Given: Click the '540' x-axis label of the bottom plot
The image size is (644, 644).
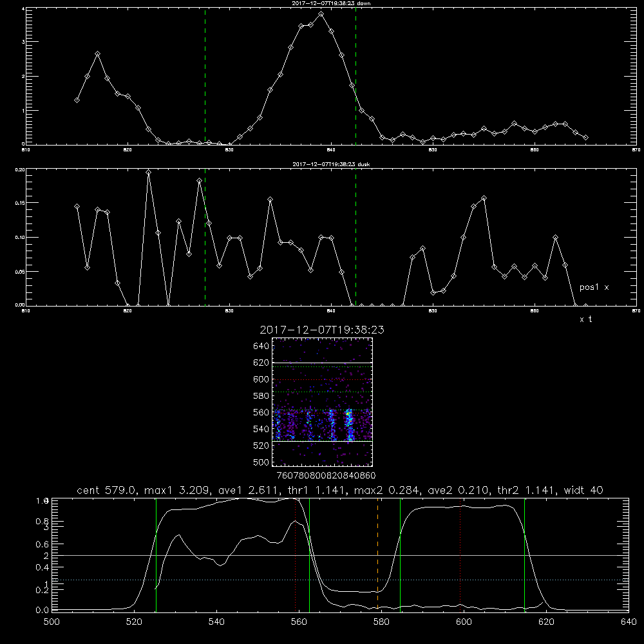Looking at the screenshot, I should [216, 622].
